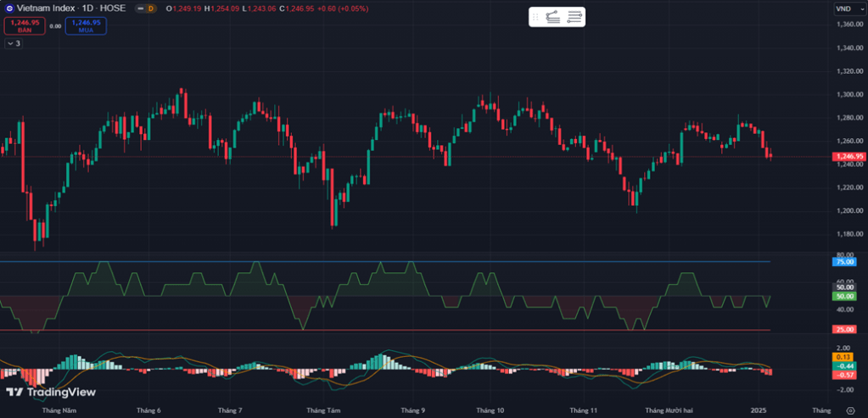The image size is (868, 418).
Task: Click the Tháng 9 time axis label
Action: coord(412,410)
